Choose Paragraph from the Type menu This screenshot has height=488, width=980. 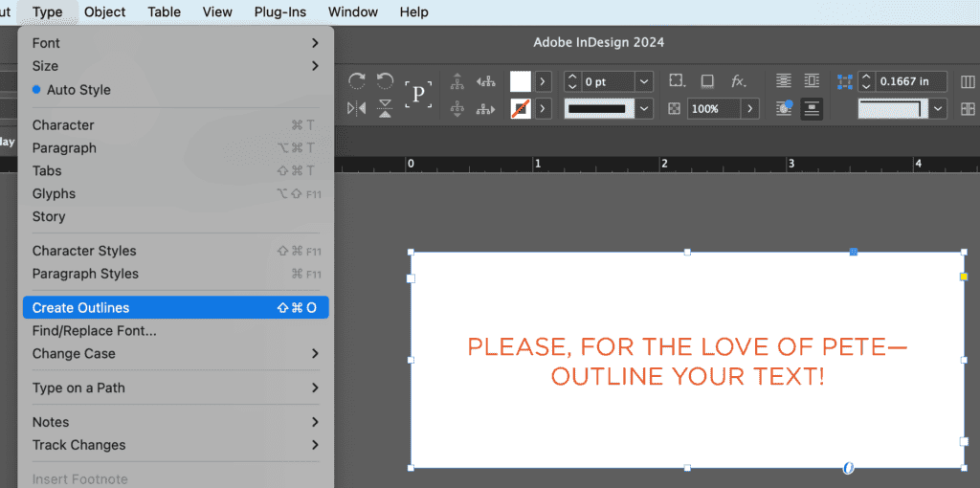pyautogui.click(x=176, y=148)
